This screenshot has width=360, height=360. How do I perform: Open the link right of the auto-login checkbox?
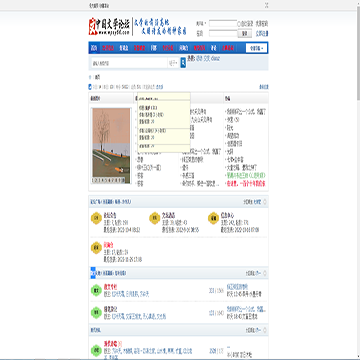coord(262,24)
